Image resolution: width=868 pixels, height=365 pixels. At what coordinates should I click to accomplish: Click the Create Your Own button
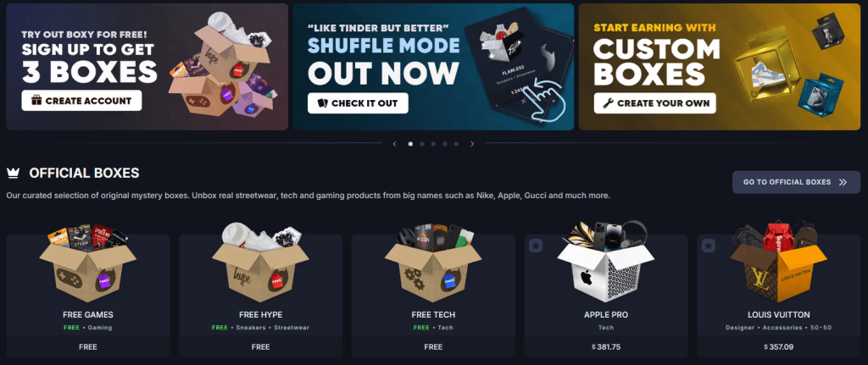point(655,103)
